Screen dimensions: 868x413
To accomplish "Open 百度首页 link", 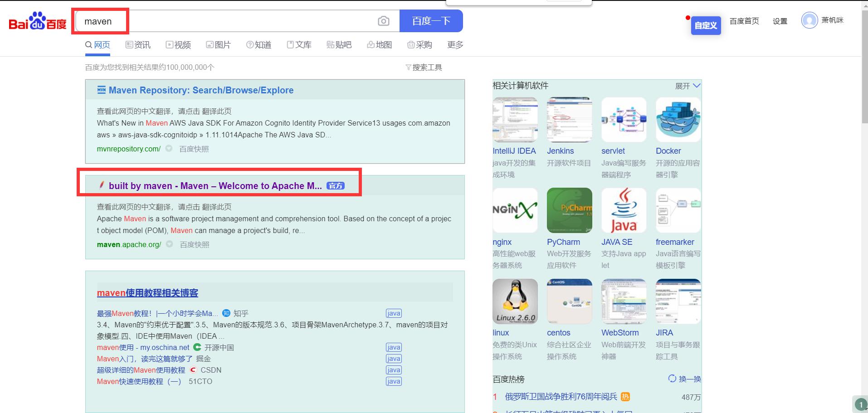I will click(x=744, y=21).
